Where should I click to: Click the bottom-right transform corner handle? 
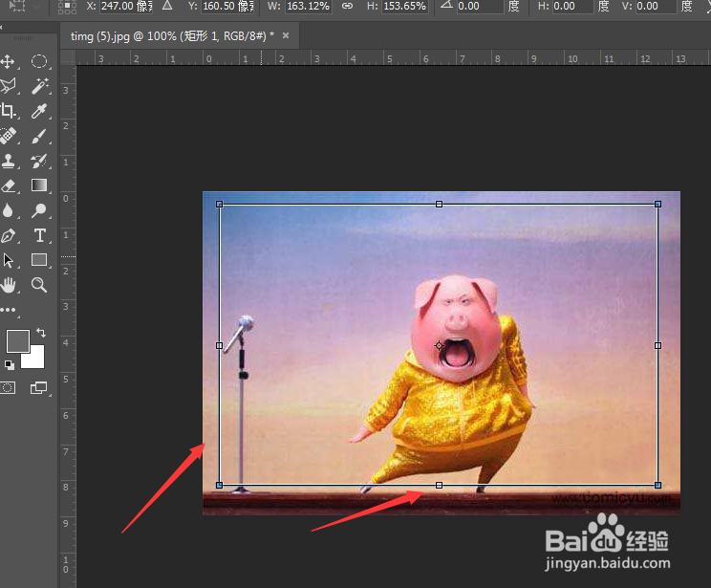[x=657, y=486]
